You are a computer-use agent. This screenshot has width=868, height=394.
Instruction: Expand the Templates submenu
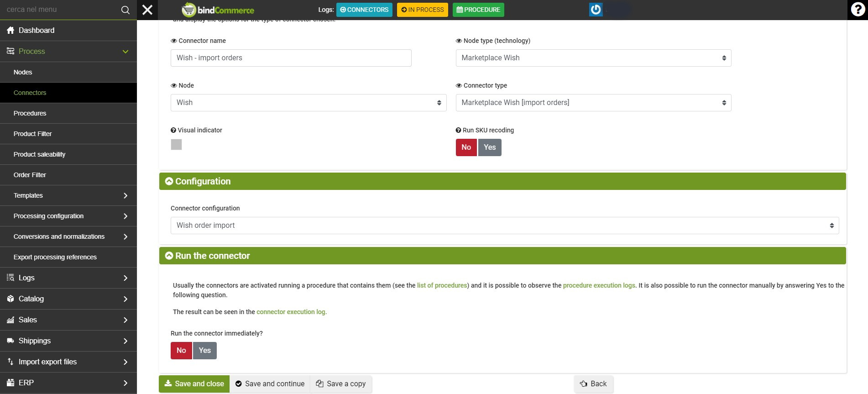click(x=125, y=195)
